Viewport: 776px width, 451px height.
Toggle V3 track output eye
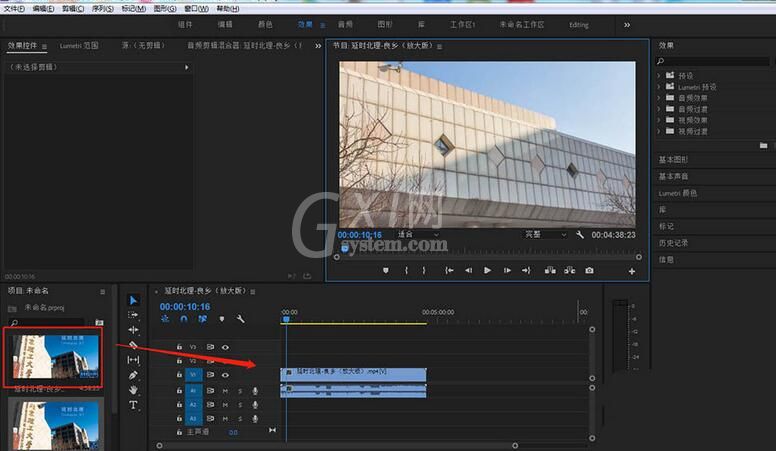[225, 347]
